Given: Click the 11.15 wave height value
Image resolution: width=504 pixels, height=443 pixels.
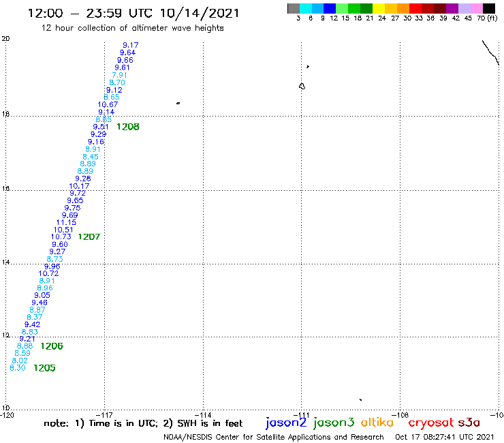Looking at the screenshot, I should [66, 222].
